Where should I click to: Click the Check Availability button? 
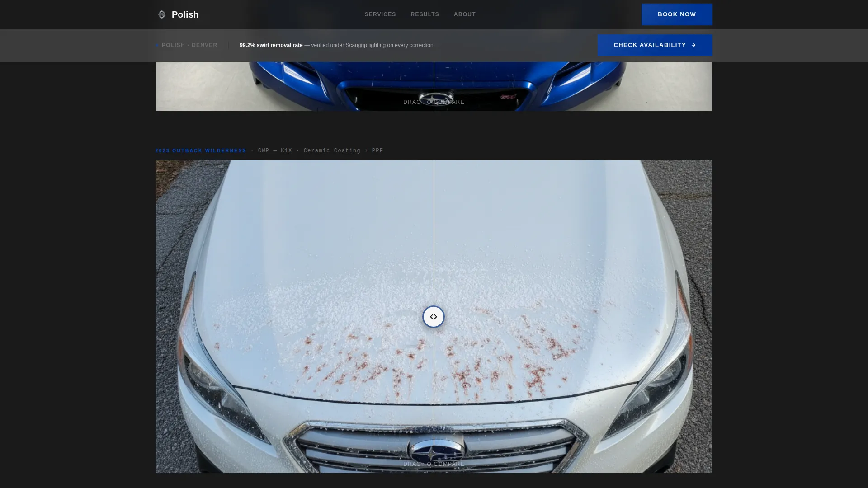tap(655, 45)
